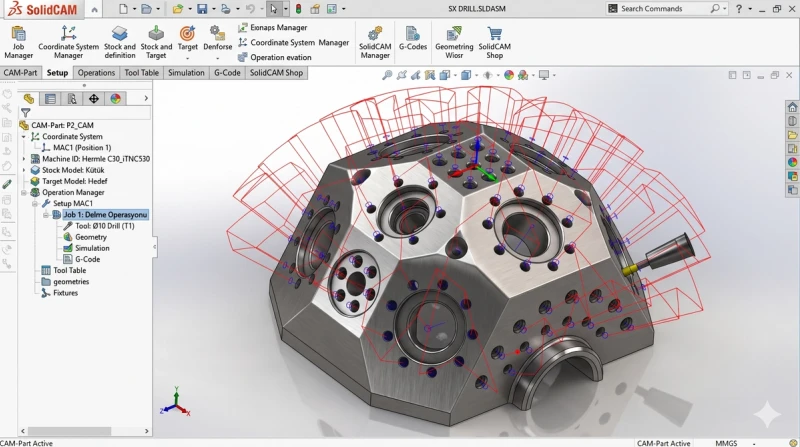Open the Job Manager

[x=18, y=42]
